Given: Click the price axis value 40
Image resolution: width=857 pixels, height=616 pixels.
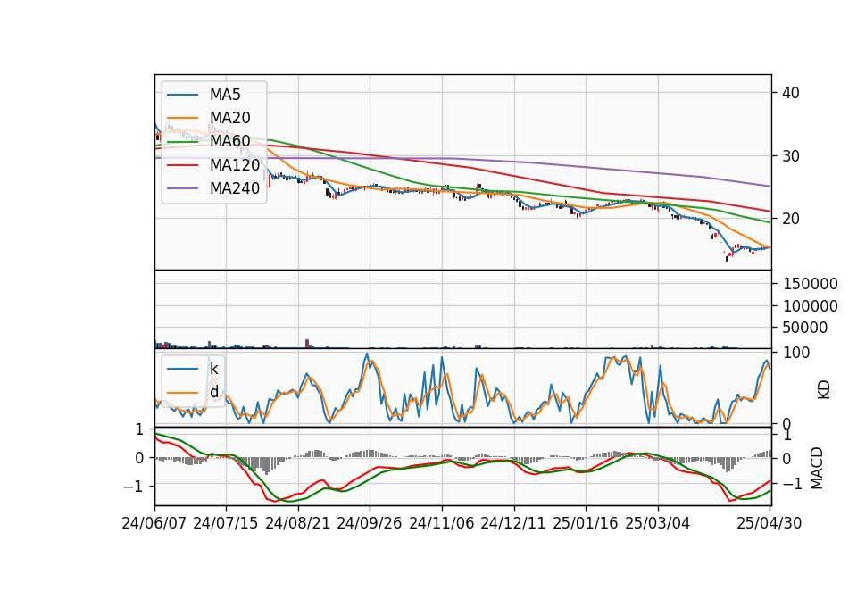Looking at the screenshot, I should pyautogui.click(x=791, y=92).
